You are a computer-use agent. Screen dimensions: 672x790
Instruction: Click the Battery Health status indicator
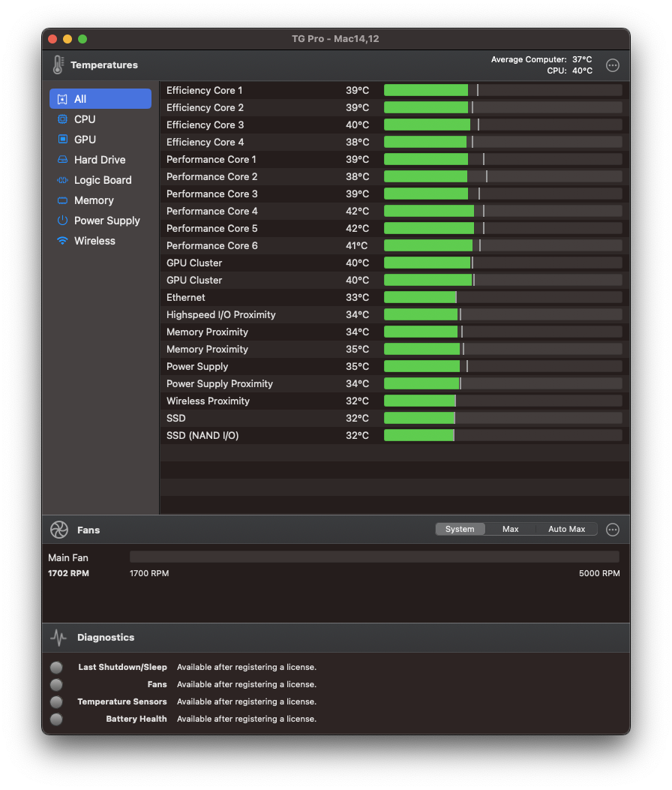tap(56, 719)
